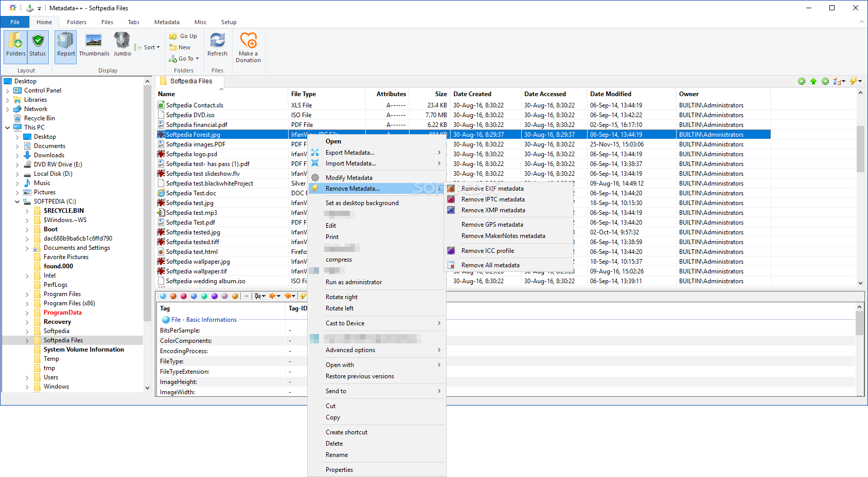Screen dimensions: 868x477
Task: Click the folder tree scrollbar down arrow
Action: tap(148, 388)
